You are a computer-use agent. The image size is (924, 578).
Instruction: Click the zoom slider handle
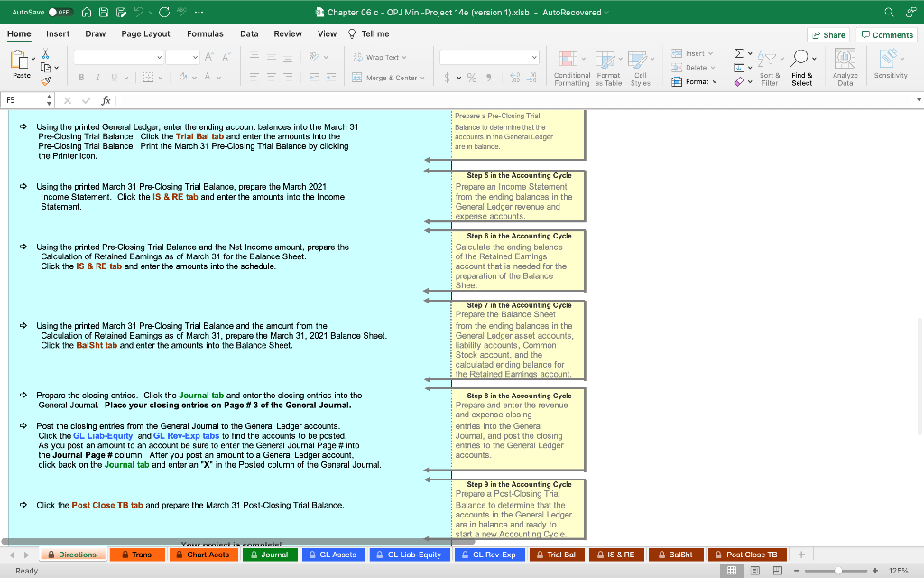[838, 571]
